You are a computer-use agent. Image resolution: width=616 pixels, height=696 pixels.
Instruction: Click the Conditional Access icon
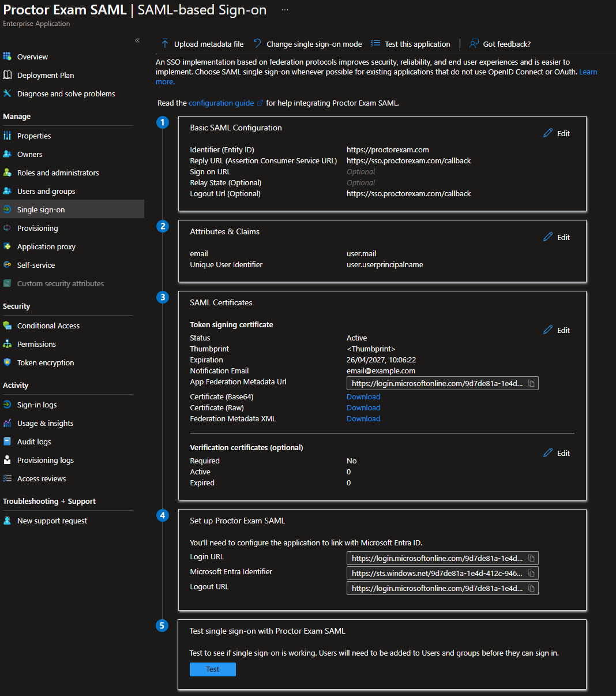coord(7,325)
